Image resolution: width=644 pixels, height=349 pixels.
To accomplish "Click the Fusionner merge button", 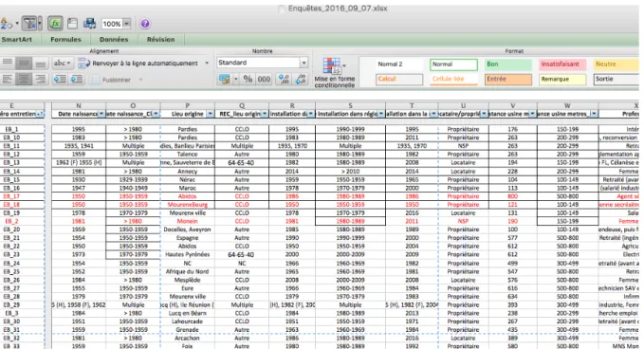I will coord(111,80).
